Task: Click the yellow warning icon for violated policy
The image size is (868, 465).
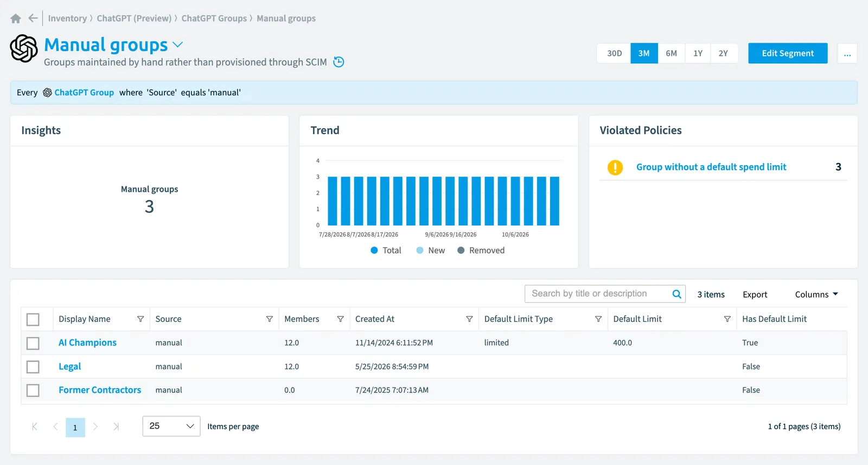Action: [x=615, y=167]
